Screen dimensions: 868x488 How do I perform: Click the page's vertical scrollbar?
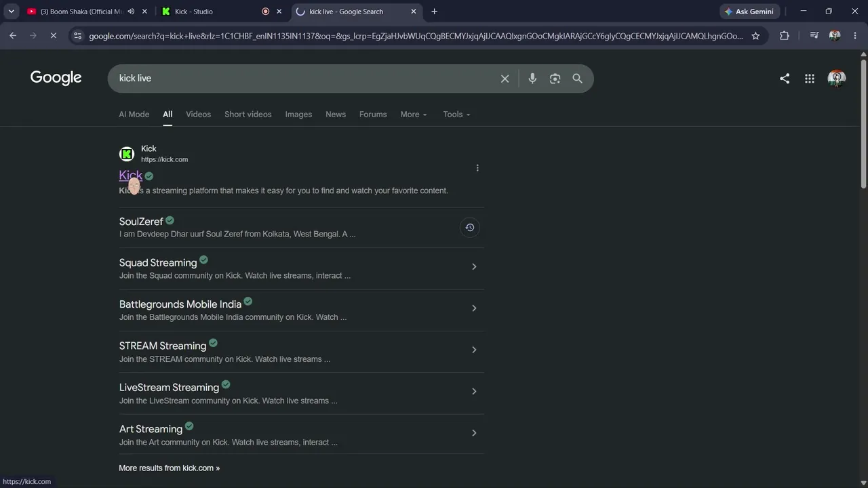[x=863, y=125]
